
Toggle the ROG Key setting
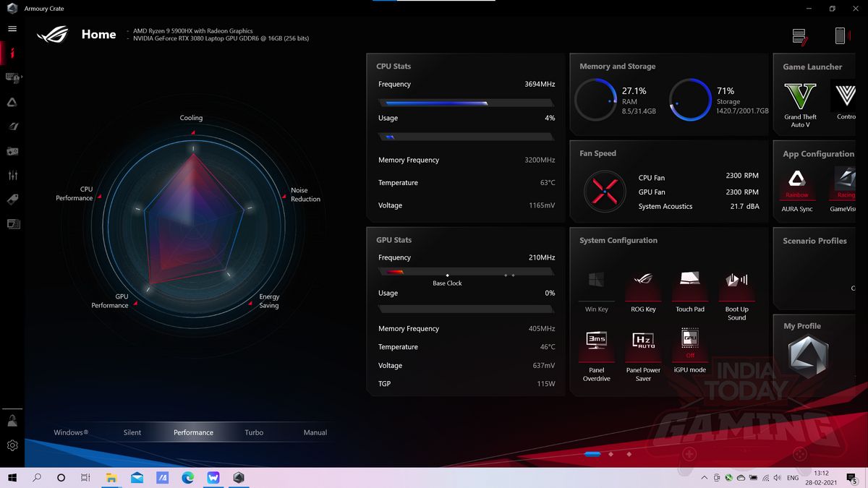click(643, 292)
